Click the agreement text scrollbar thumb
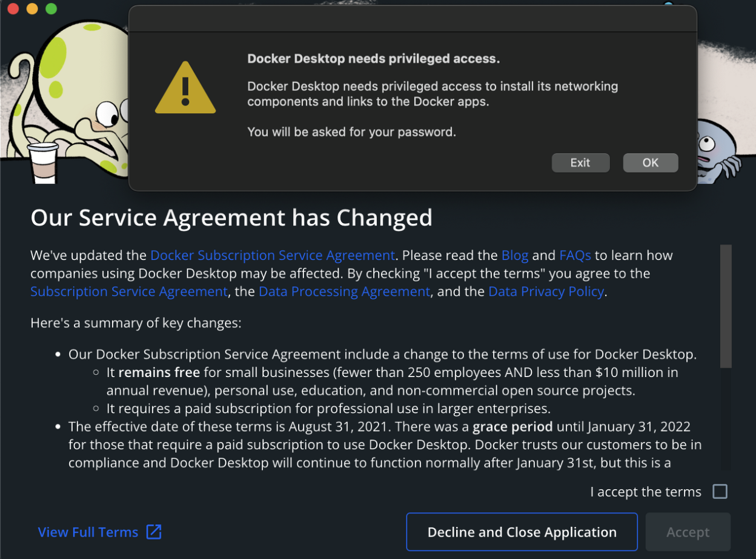This screenshot has width=756, height=559. 726,306
